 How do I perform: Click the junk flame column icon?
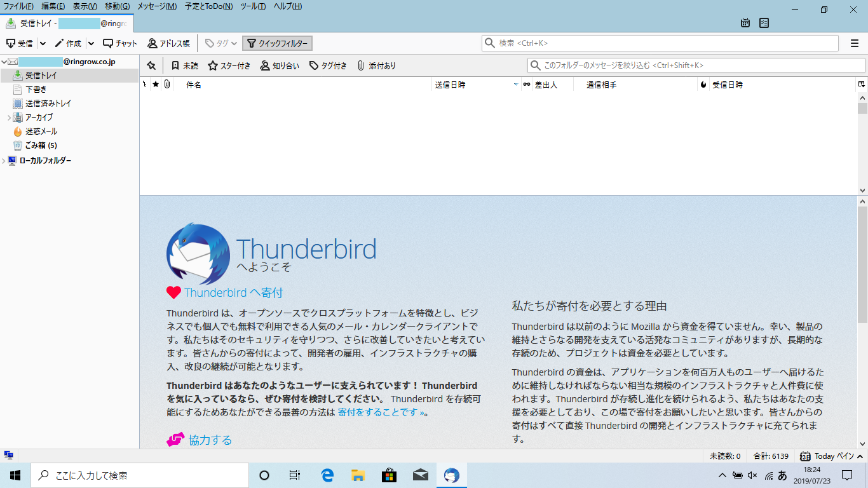click(x=703, y=84)
